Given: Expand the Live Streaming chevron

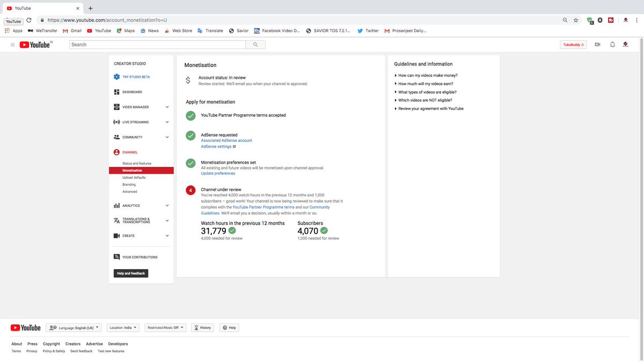Looking at the screenshot, I should point(167,122).
